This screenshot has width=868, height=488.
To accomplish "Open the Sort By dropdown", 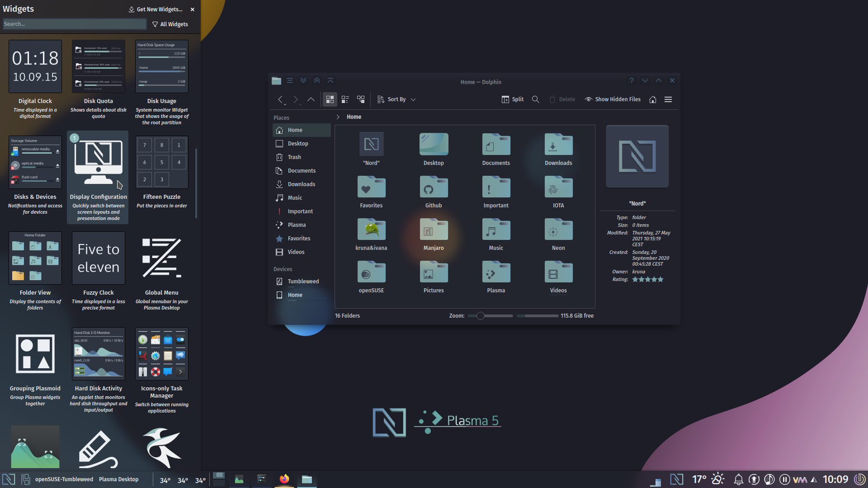I will [x=396, y=99].
